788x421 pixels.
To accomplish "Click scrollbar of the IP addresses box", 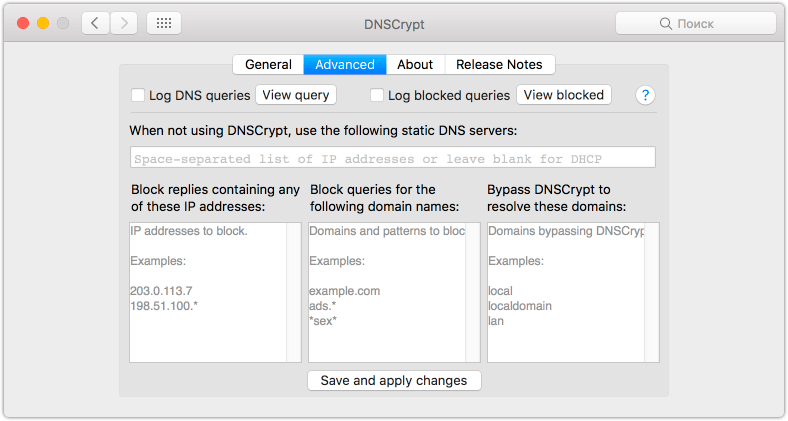I will [294, 292].
